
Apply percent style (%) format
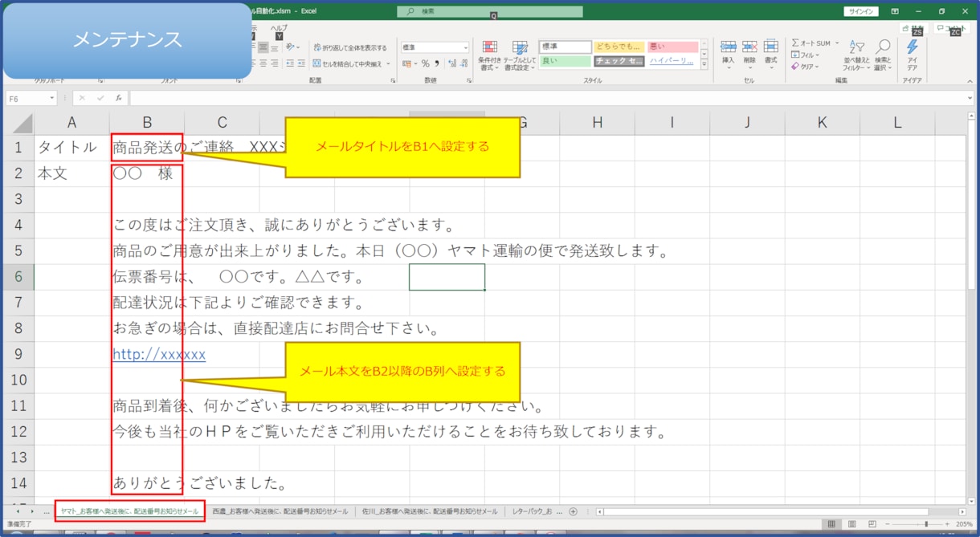(x=425, y=63)
